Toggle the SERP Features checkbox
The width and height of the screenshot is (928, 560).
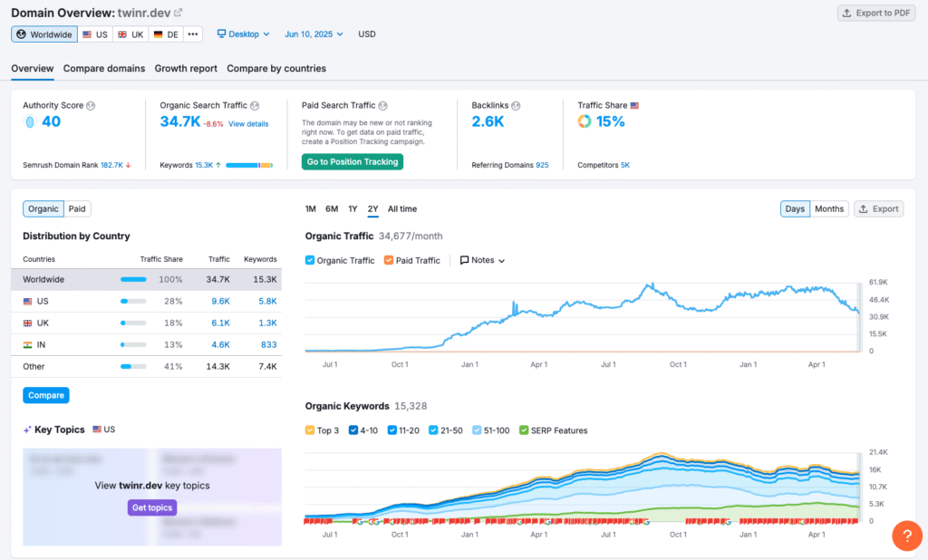click(524, 430)
